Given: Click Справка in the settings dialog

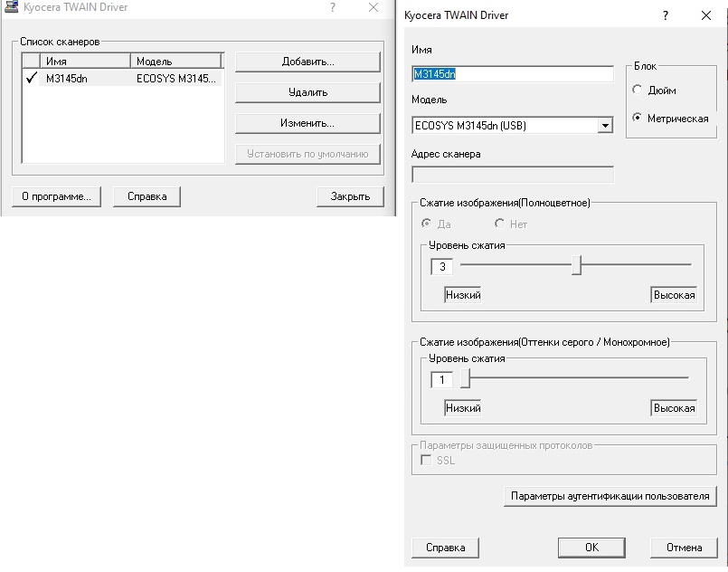Looking at the screenshot, I should [445, 548].
